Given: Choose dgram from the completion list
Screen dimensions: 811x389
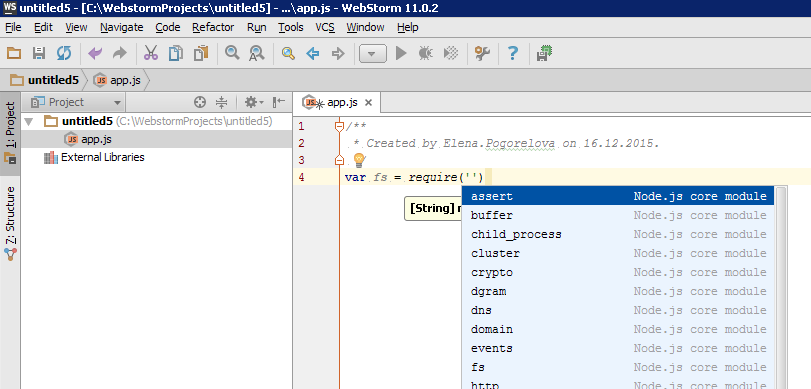Looking at the screenshot, I should tap(618, 291).
